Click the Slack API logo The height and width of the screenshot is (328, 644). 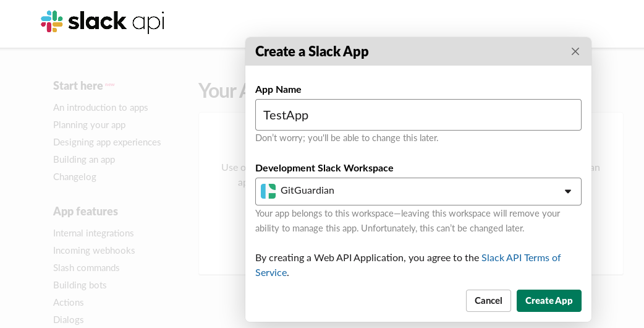(x=103, y=22)
